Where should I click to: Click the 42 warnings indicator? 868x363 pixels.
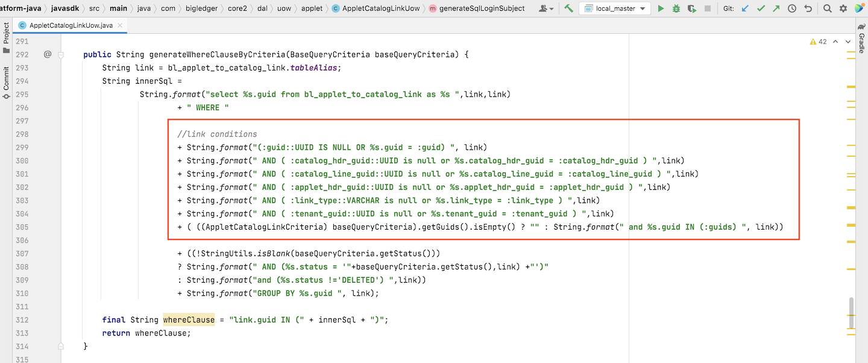819,42
